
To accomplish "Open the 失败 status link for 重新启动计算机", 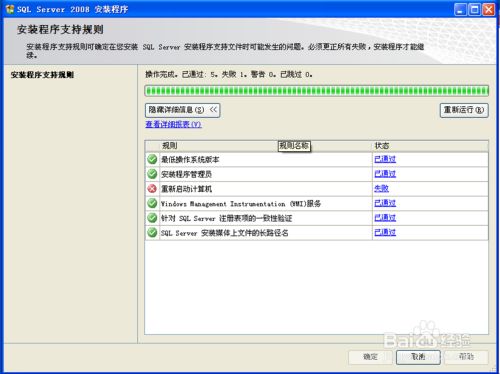I will click(x=381, y=188).
